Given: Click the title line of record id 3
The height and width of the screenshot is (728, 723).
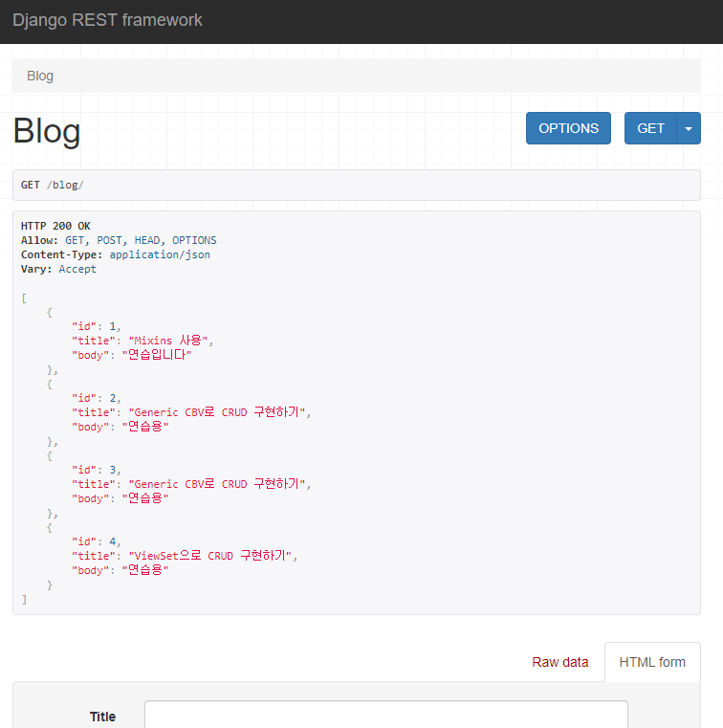Looking at the screenshot, I should (x=191, y=484).
